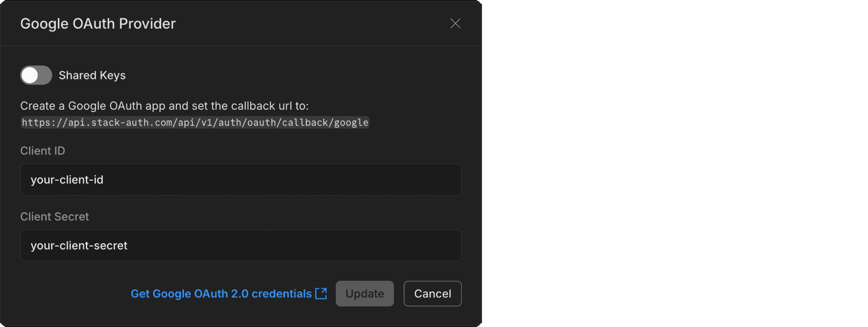
Task: Click the Shared Keys label text
Action: pos(92,75)
